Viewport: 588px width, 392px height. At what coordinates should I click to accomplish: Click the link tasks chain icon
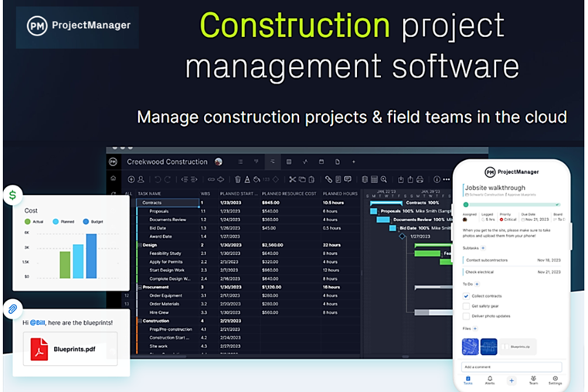pyautogui.click(x=211, y=179)
